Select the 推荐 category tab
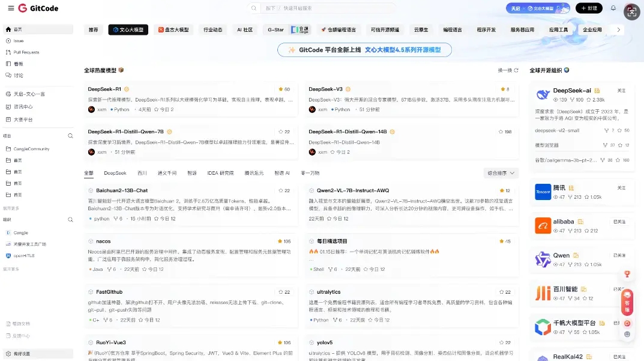 click(94, 29)
